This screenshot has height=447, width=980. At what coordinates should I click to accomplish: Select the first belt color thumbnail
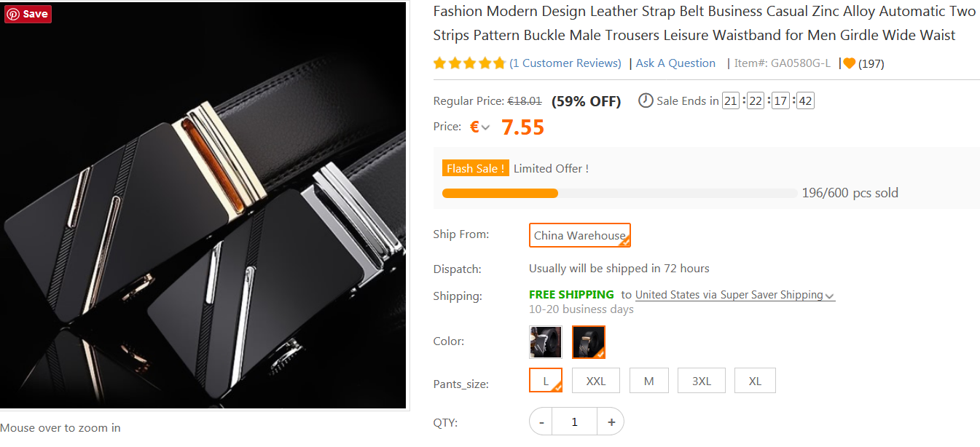click(x=545, y=342)
